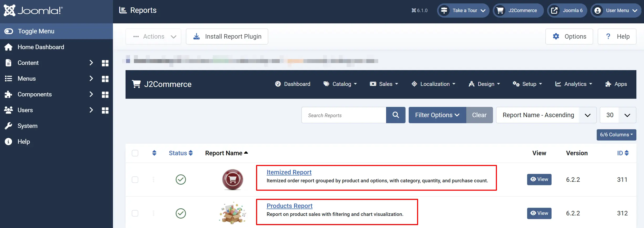Select the Itemized Report row checkbox
Image resolution: width=644 pixels, height=228 pixels.
135,180
